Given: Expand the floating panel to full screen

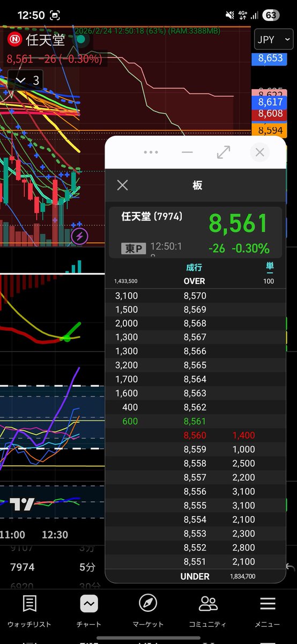Looking at the screenshot, I should (x=224, y=152).
